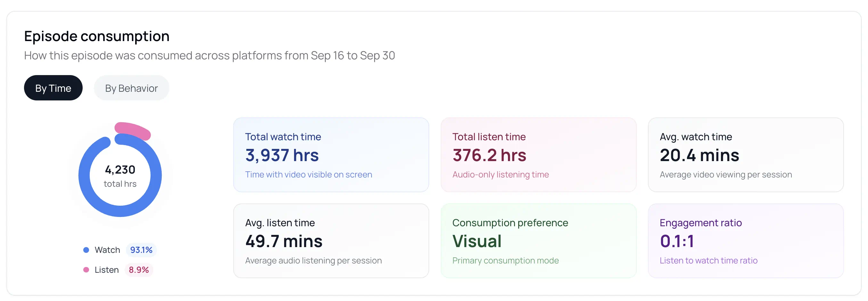Screen dimensions: 868x301
Task: Click the 0.1:1 ratio value
Action: click(x=676, y=241)
